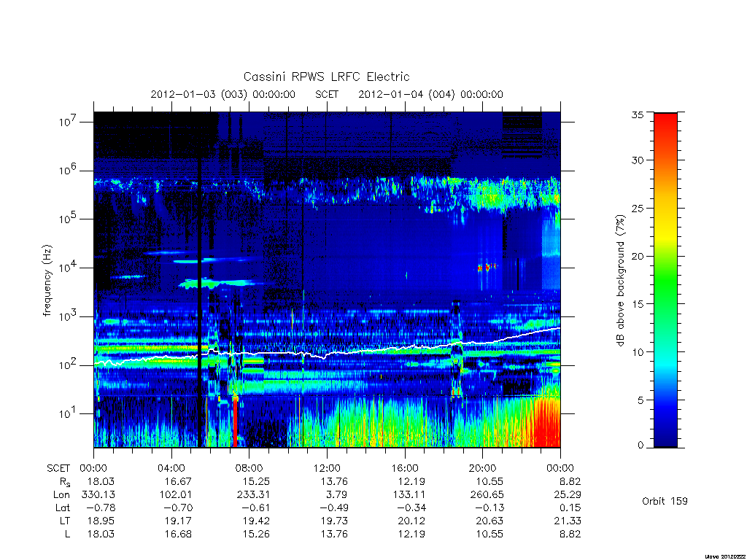The width and height of the screenshot is (747, 560).
Task: Click the Lon value '330.13'
Action: pyautogui.click(x=98, y=495)
